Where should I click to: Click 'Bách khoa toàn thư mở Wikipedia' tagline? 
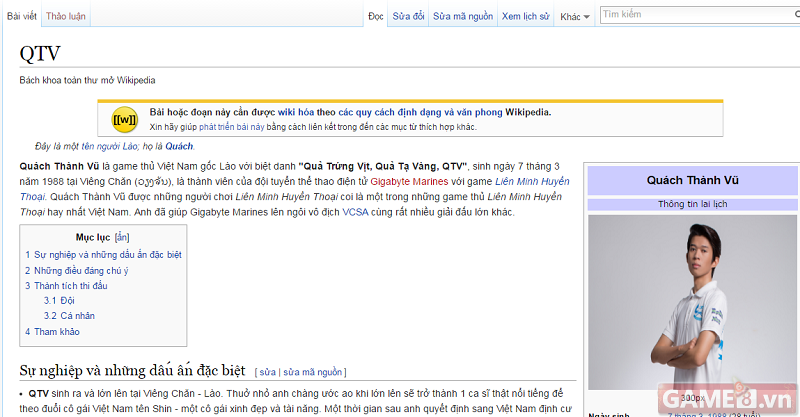tap(87, 80)
